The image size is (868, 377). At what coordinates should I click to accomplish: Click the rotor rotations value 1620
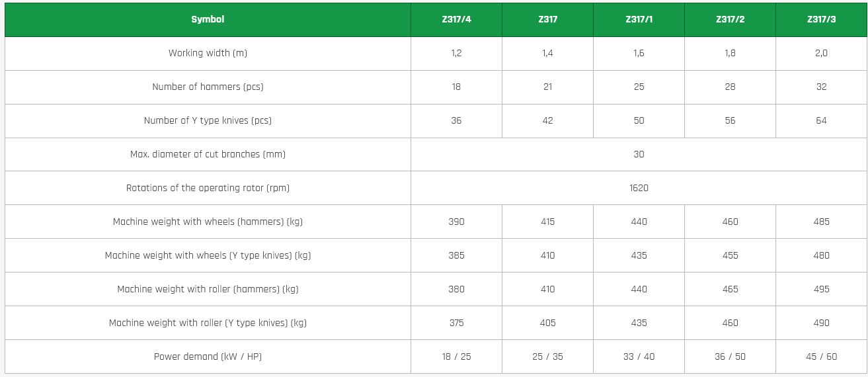[x=639, y=188]
